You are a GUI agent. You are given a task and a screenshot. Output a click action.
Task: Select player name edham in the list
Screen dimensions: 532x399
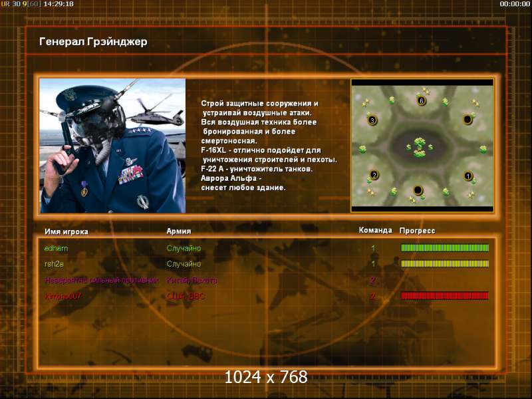click(56, 248)
